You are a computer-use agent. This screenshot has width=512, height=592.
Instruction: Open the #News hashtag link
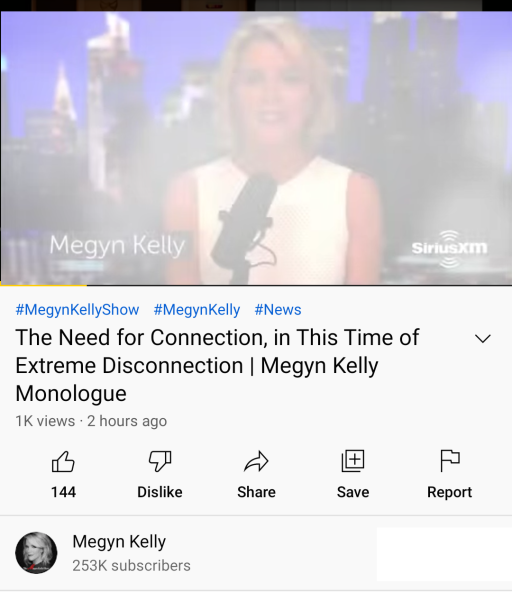pos(278,310)
